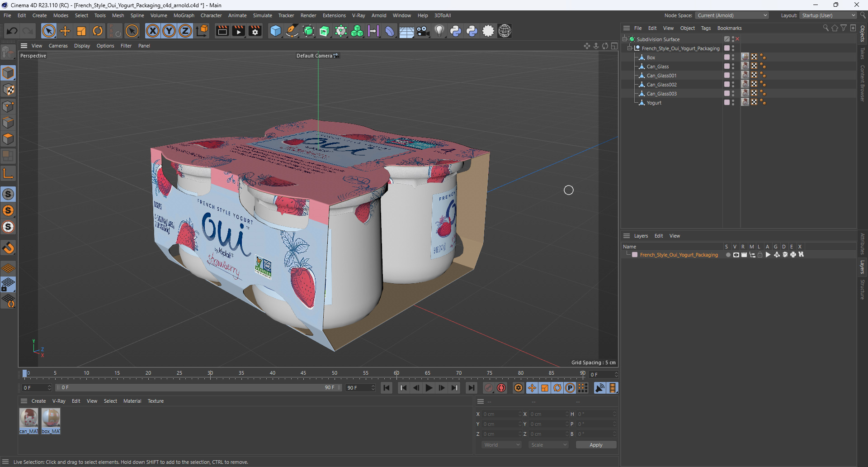This screenshot has width=868, height=467.
Task: Click the Undo arrow icon
Action: 12,31
